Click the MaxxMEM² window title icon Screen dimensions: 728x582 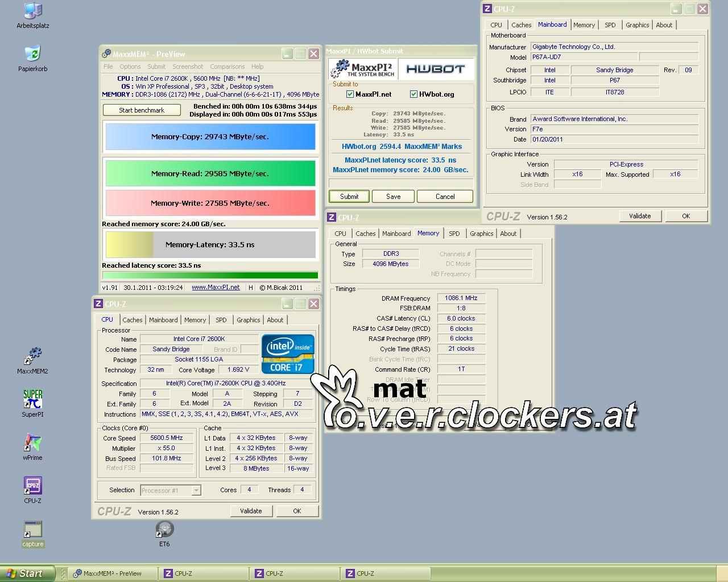(x=106, y=54)
